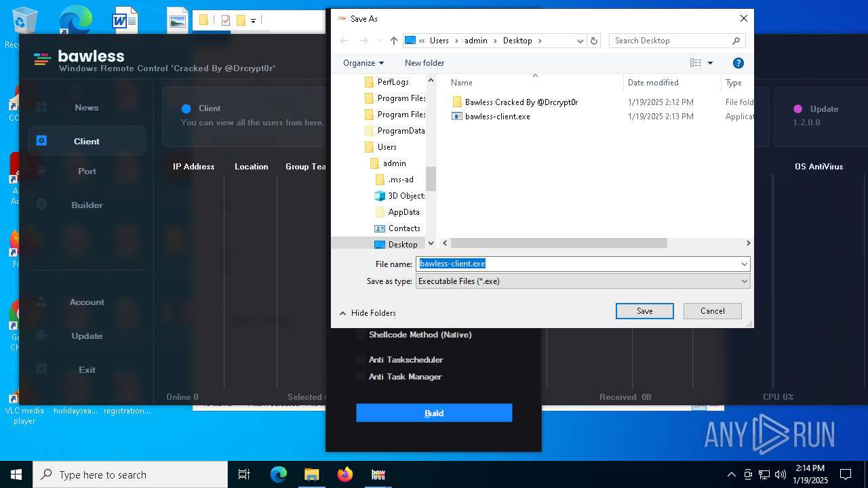Open the File name dropdown arrow
This screenshot has width=868, height=488.
[744, 264]
